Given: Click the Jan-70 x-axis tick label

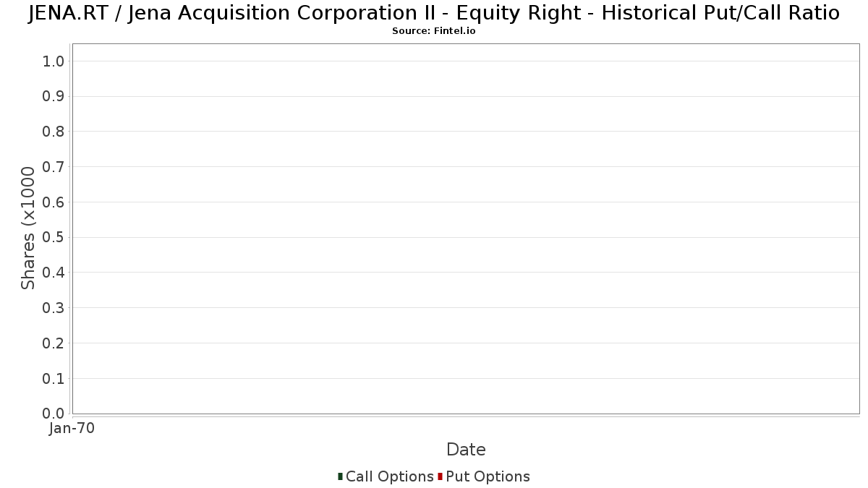Looking at the screenshot, I should [x=72, y=428].
